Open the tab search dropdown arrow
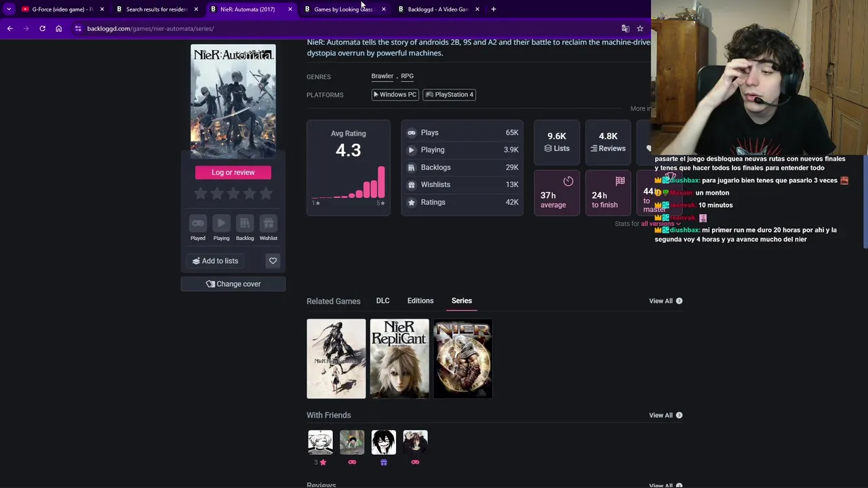868x488 pixels. click(9, 9)
